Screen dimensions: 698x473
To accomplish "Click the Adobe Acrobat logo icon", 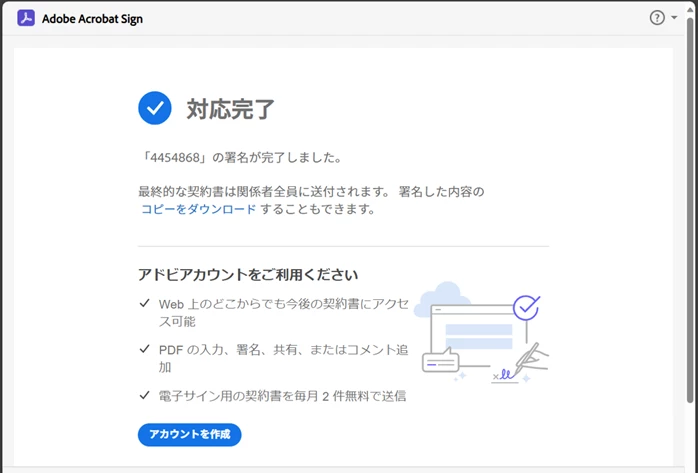I will click(26, 18).
